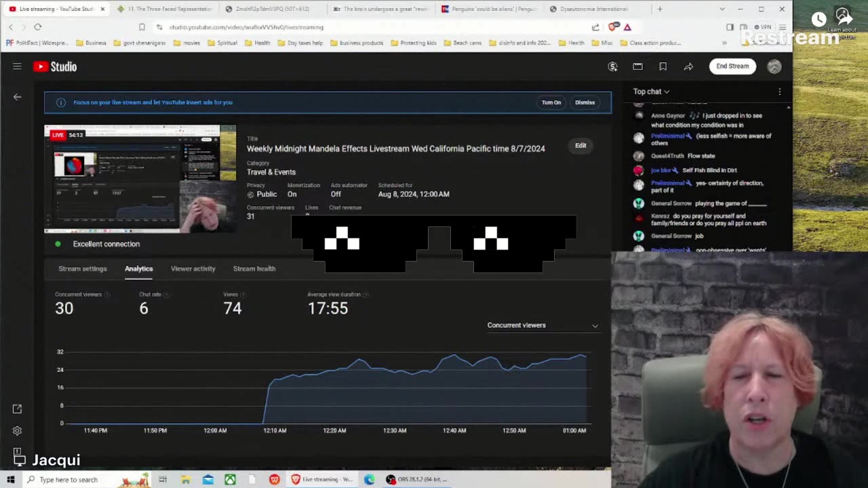
Task: Open Microsoft Edge on the taskbar
Action: click(x=369, y=479)
